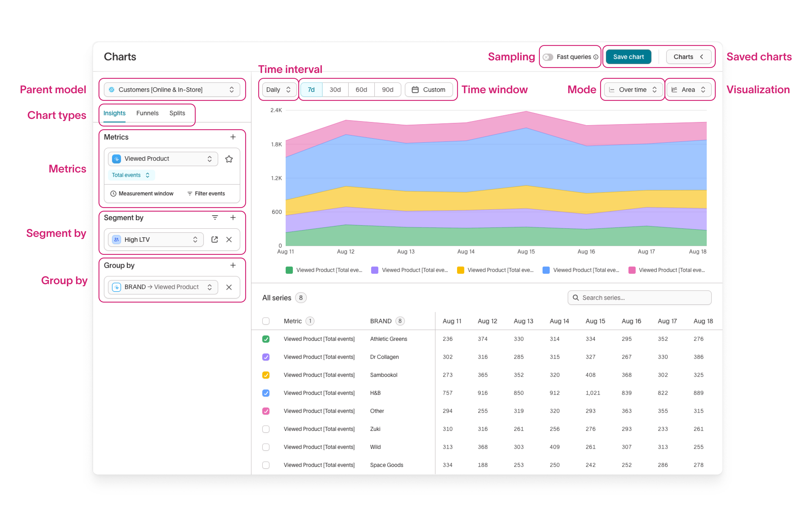Expand the Customers parent model dropdown

pyautogui.click(x=172, y=90)
